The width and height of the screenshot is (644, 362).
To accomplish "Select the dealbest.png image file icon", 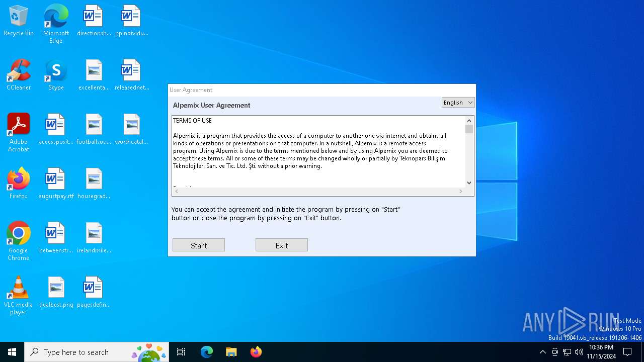I will [56, 292].
